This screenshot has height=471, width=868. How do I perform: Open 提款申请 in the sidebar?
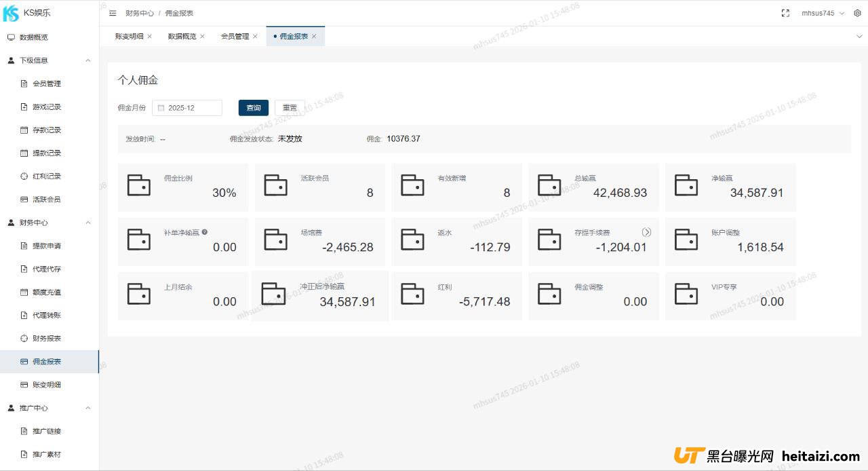[50, 246]
